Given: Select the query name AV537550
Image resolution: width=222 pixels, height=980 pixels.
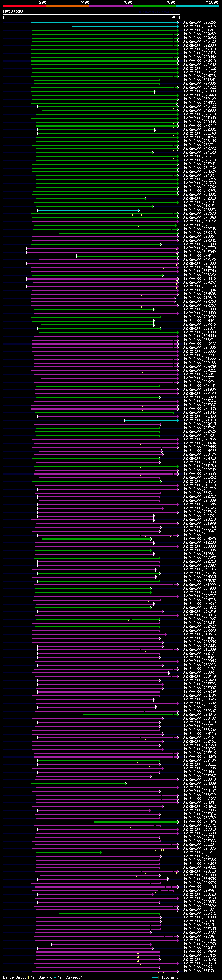Looking at the screenshot, I should (13, 11).
